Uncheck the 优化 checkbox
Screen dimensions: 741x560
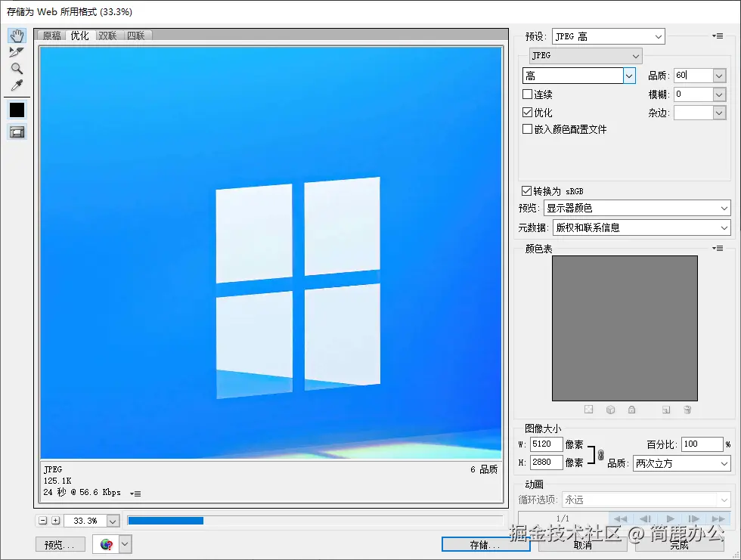click(x=528, y=113)
